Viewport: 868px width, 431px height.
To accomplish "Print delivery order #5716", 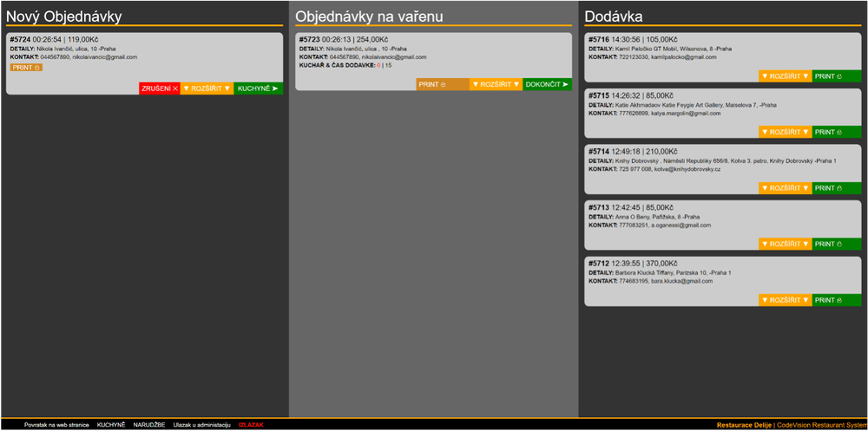I will (x=836, y=75).
